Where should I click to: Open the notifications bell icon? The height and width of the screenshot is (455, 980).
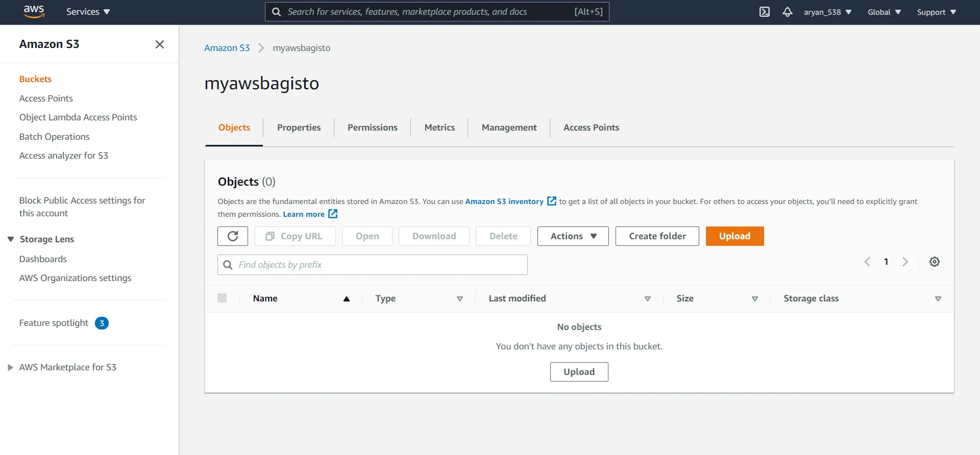coord(787,12)
